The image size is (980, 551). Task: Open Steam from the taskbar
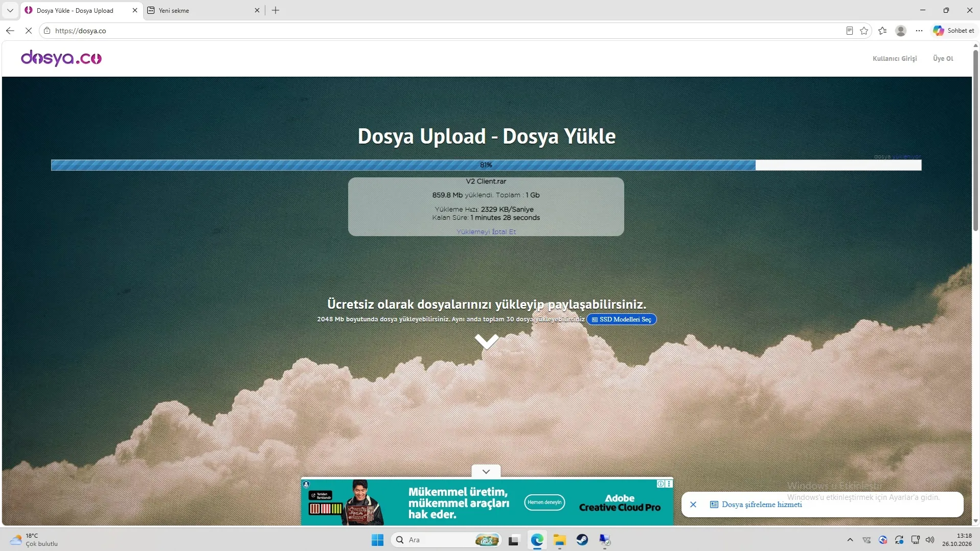(x=582, y=540)
